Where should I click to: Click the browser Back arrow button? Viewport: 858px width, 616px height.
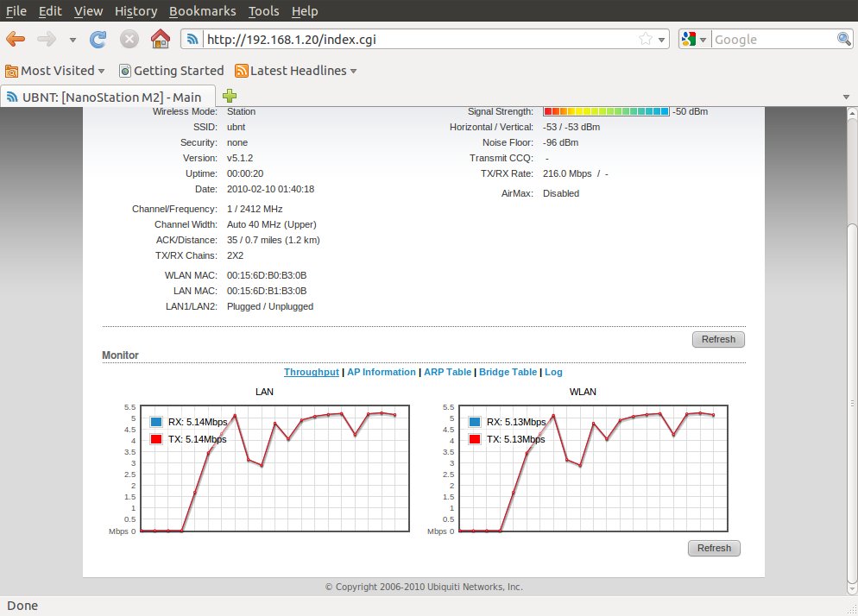pyautogui.click(x=16, y=39)
